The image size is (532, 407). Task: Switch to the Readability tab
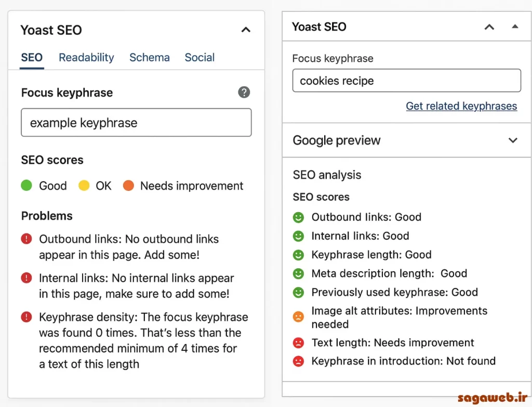click(86, 58)
